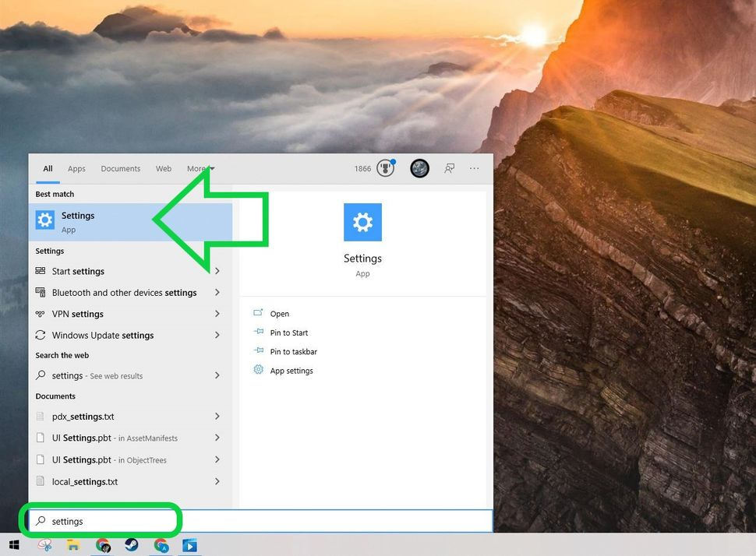Viewport: 756px width, 556px height.
Task: Open Chrome with the dark profile badge
Action: click(x=103, y=545)
